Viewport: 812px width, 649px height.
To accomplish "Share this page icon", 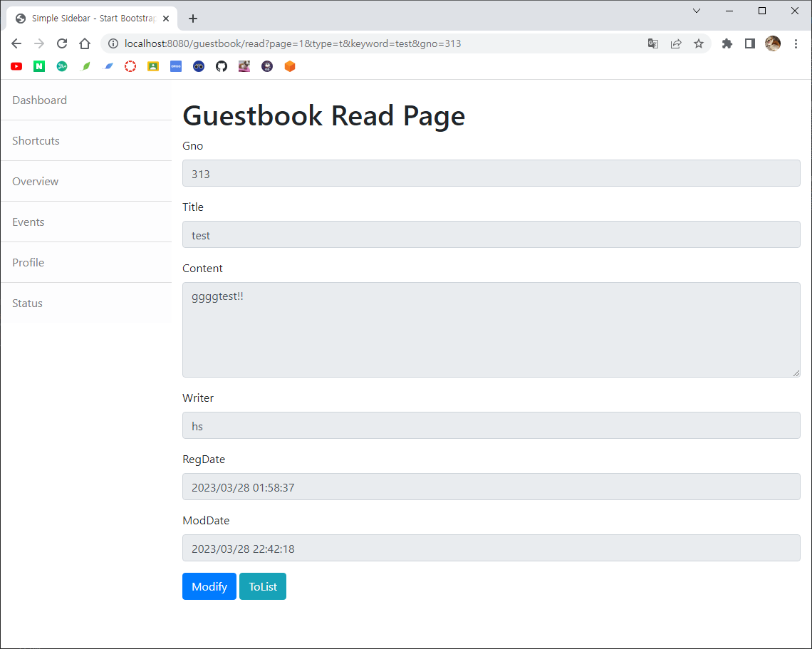I will (676, 43).
